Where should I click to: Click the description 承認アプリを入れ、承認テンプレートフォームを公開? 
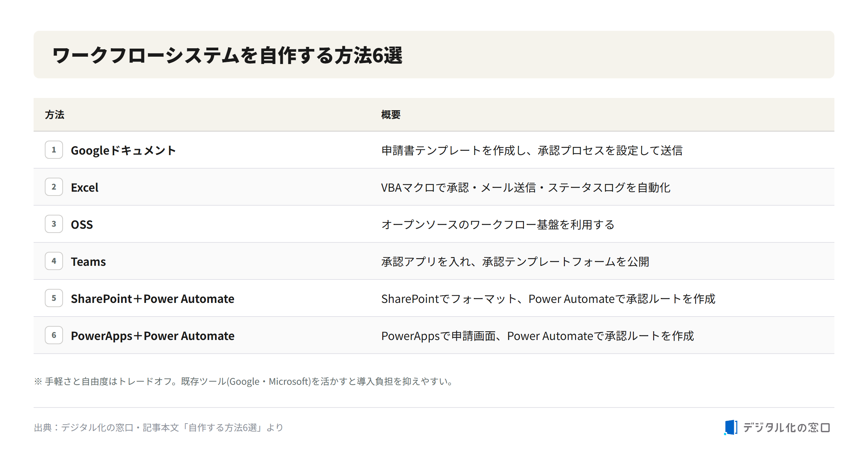(x=515, y=262)
